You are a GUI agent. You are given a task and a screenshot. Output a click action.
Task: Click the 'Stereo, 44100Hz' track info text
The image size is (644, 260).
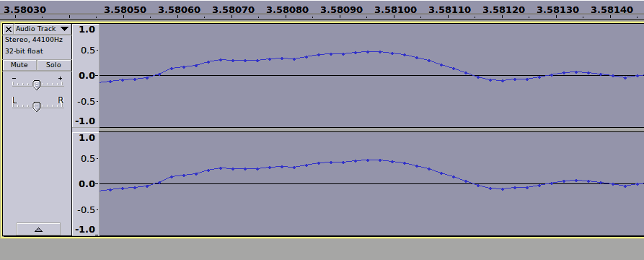point(34,40)
